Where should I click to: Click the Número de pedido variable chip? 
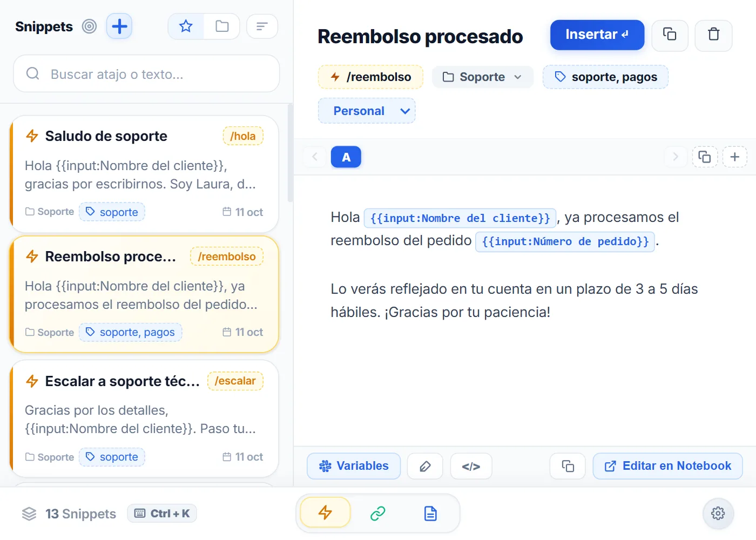click(x=565, y=241)
